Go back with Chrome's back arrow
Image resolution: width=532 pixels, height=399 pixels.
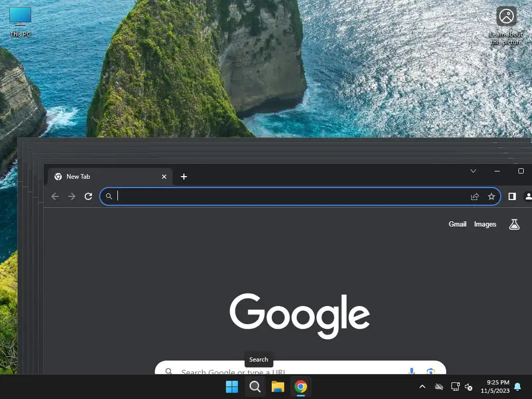(55, 196)
